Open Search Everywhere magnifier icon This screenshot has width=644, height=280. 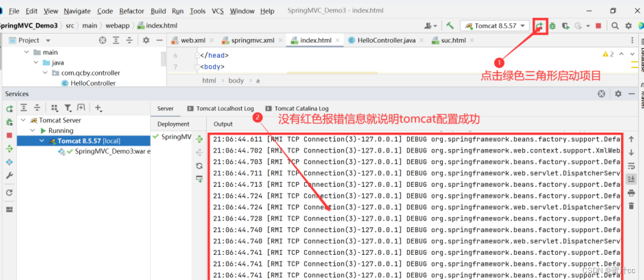pos(615,26)
